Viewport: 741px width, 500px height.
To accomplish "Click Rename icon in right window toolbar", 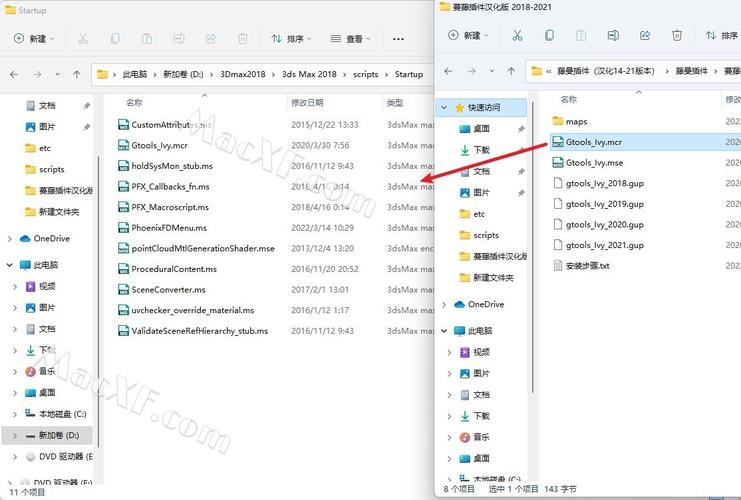I will [x=613, y=35].
